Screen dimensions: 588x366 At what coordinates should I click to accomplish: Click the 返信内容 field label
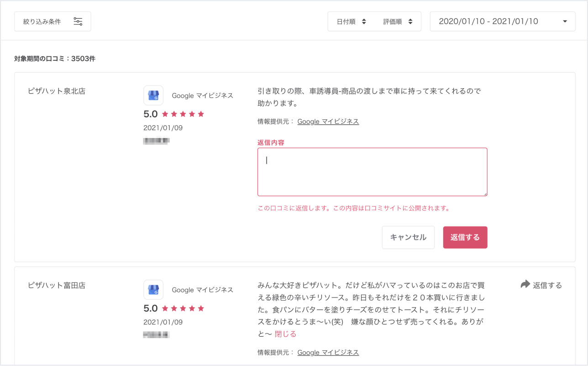[x=271, y=143]
